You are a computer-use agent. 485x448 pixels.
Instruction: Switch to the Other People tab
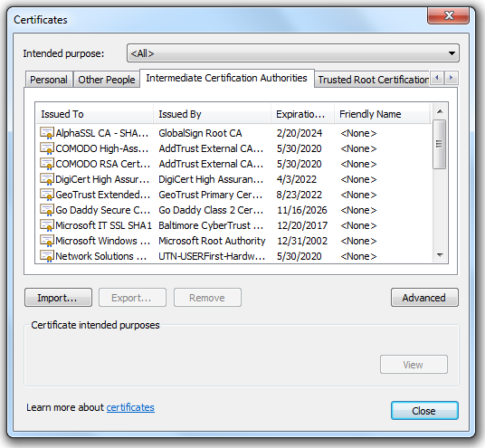107,80
